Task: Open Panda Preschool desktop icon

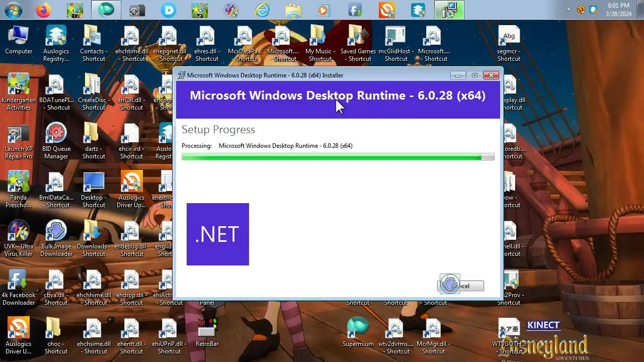Action: 19,189
